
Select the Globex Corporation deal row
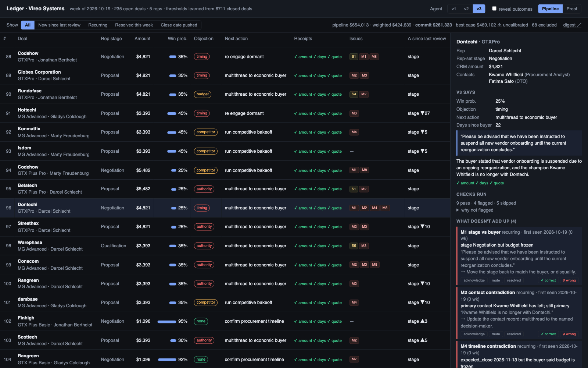(225, 75)
